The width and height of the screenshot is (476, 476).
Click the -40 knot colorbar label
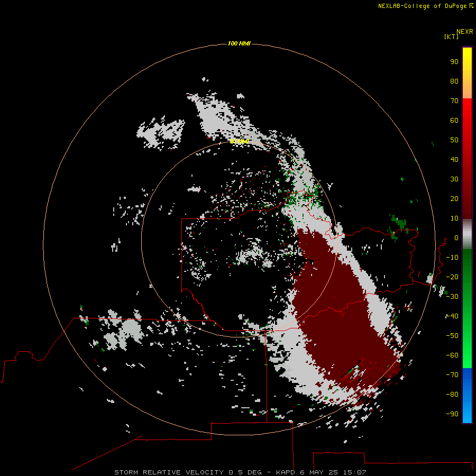pos(452,316)
